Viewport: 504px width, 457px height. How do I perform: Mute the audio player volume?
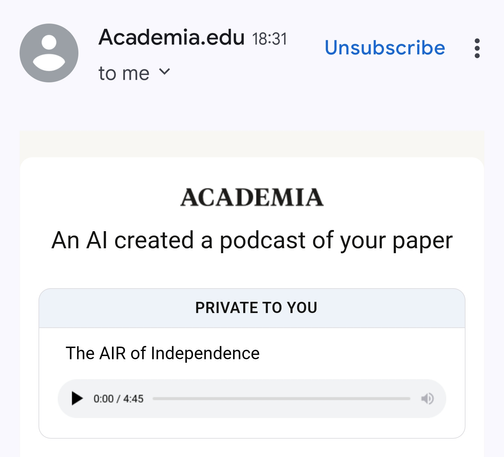coord(427,398)
